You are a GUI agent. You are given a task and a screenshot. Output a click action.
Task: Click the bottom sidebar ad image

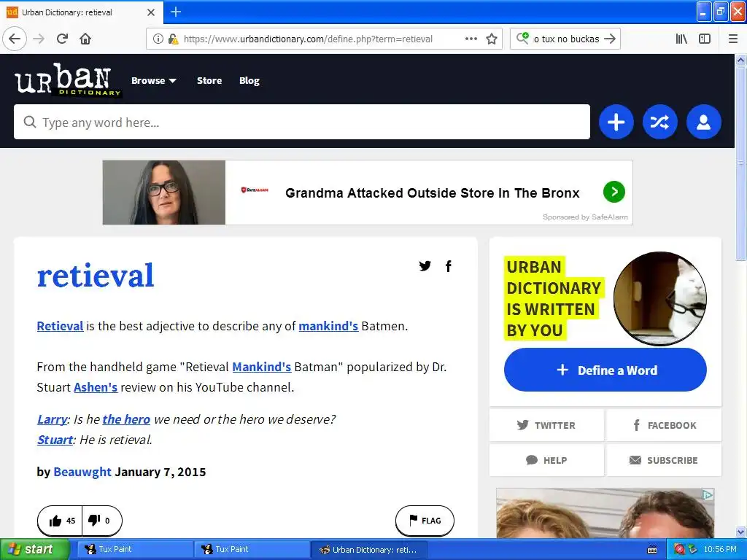tap(605, 513)
